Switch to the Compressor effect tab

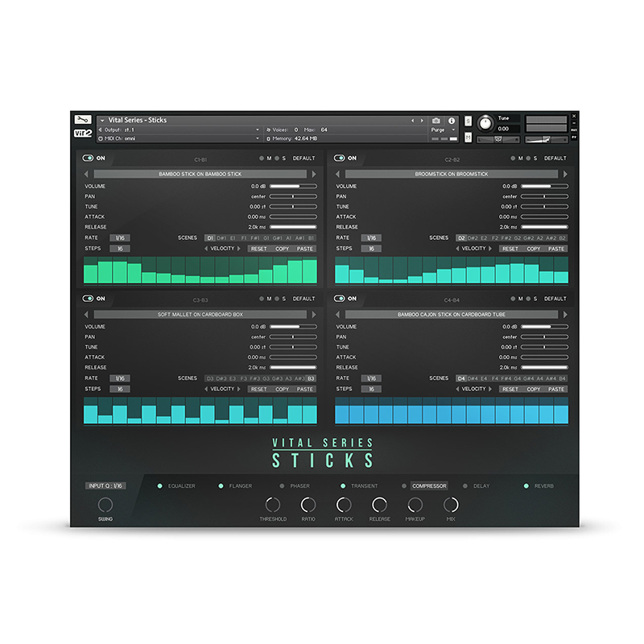click(429, 486)
